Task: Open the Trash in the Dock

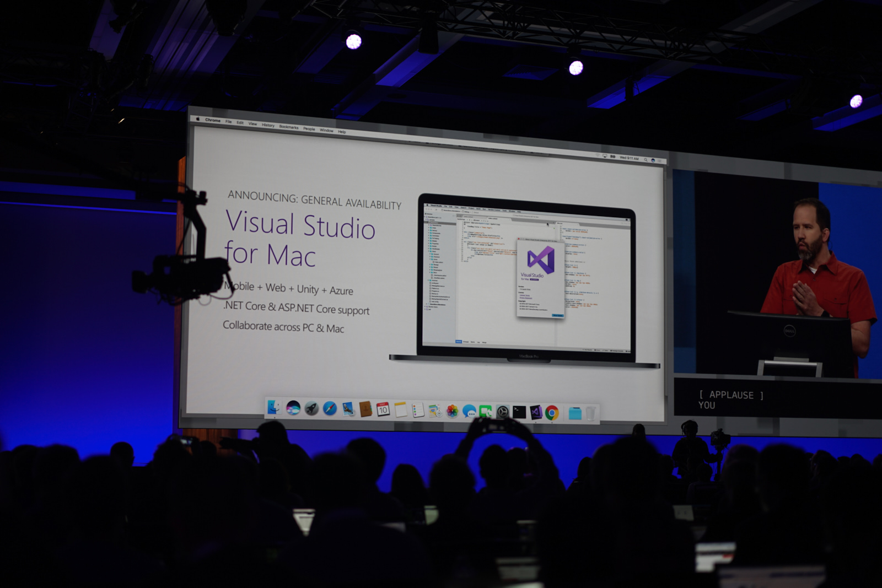Action: click(x=590, y=413)
